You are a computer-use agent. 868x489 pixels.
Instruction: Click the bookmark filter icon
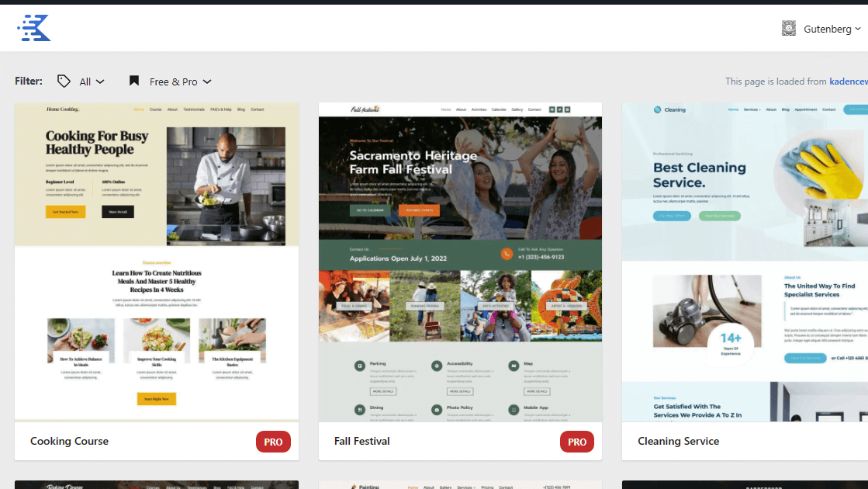(x=134, y=81)
